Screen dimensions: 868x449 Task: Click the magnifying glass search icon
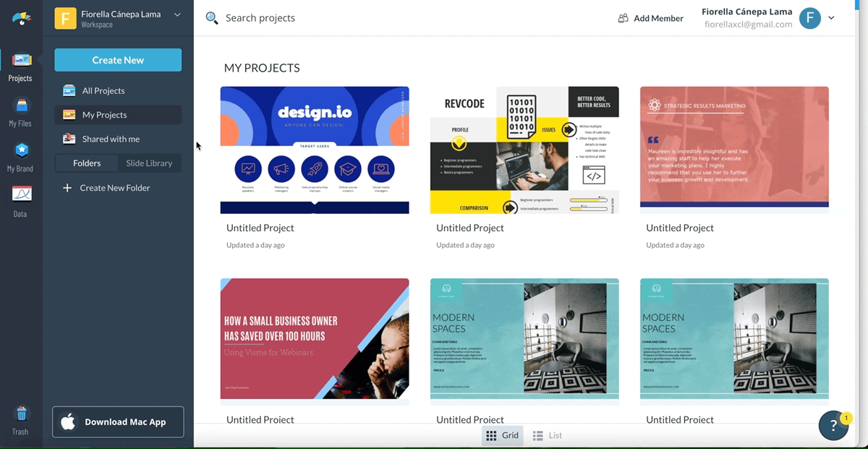pos(212,18)
